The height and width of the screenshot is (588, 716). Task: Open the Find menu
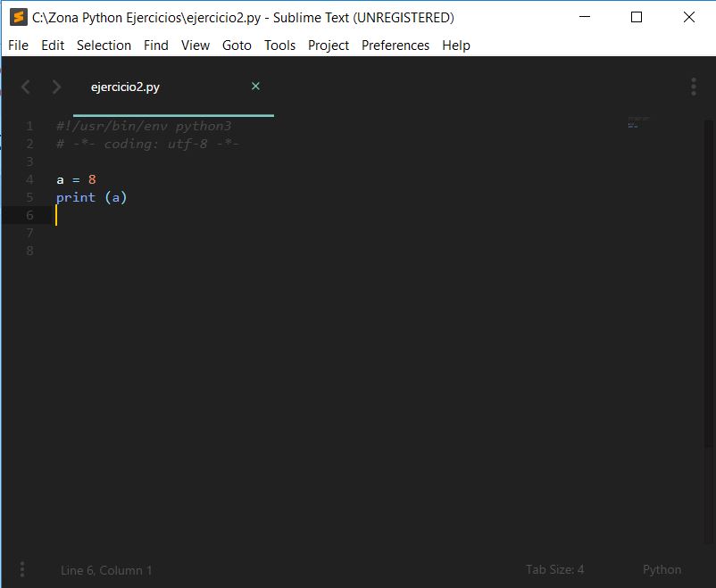coord(156,45)
